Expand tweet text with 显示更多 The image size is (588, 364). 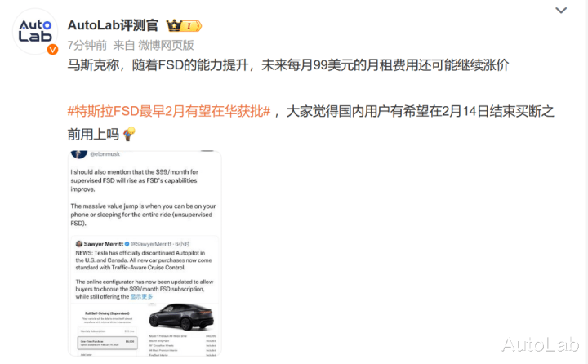[x=141, y=296]
